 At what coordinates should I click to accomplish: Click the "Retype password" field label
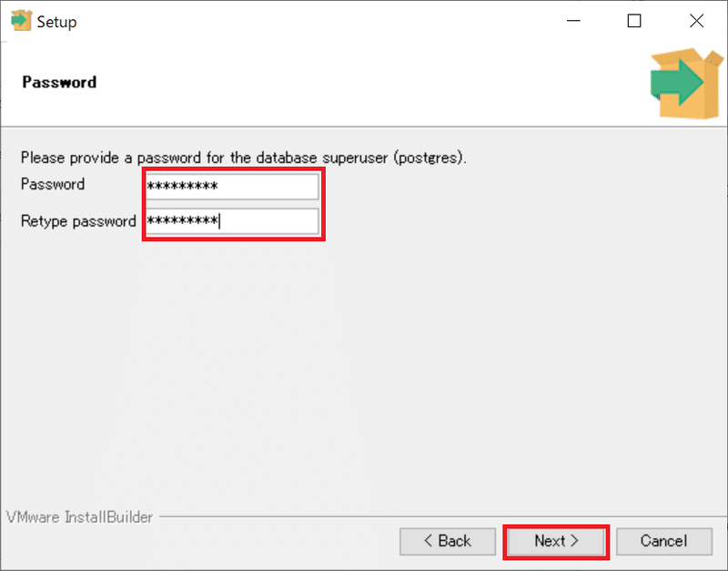point(78,221)
